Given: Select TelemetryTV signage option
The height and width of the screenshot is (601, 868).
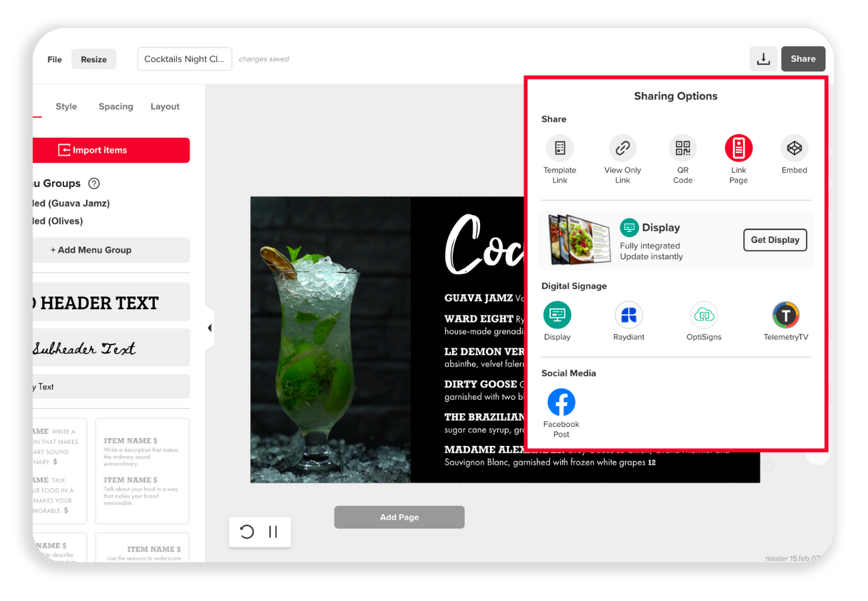Looking at the screenshot, I should pyautogui.click(x=786, y=315).
